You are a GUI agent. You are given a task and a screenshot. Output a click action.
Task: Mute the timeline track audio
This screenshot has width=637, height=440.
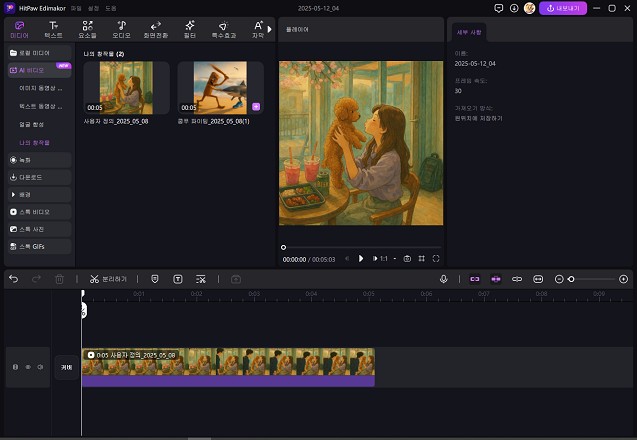[x=41, y=367]
